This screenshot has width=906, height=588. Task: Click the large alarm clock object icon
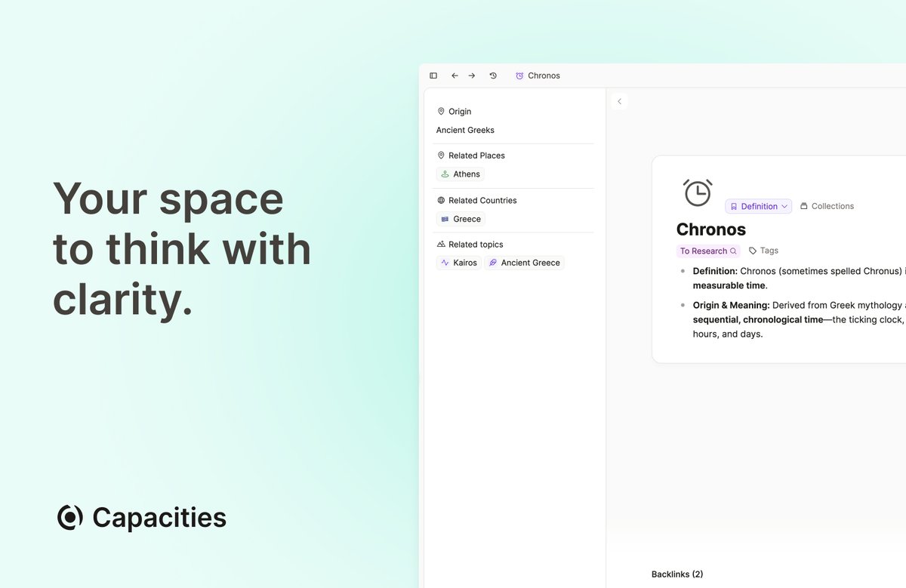698,192
